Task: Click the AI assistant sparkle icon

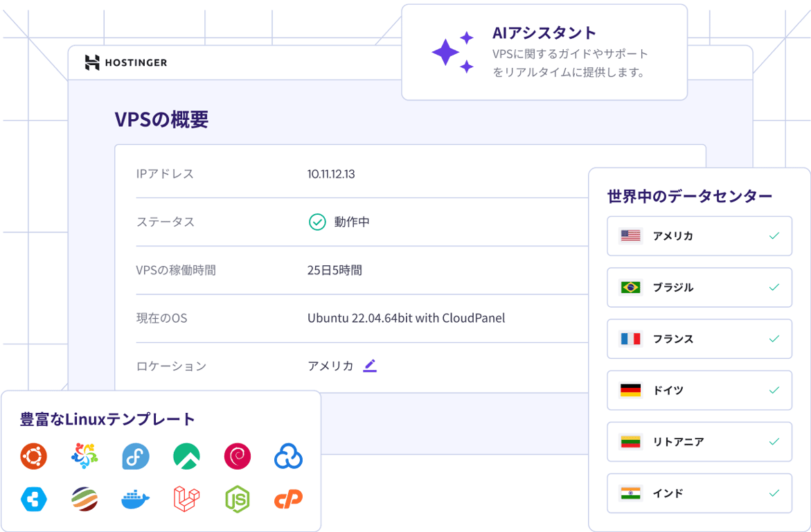Action: point(452,52)
